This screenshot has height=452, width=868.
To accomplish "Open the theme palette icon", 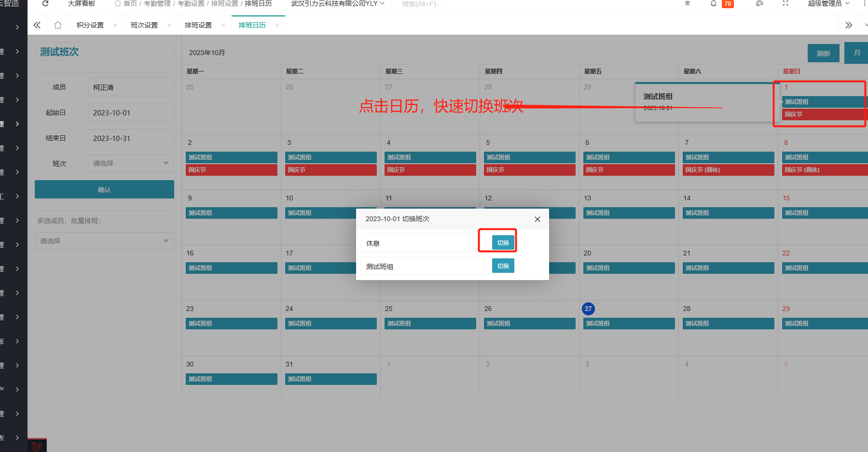I will [x=759, y=3].
